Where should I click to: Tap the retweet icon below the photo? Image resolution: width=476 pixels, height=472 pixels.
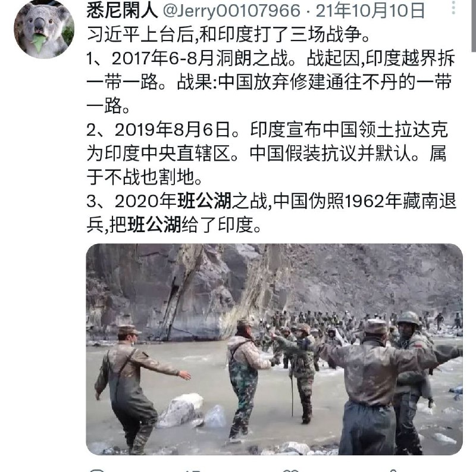(193, 471)
